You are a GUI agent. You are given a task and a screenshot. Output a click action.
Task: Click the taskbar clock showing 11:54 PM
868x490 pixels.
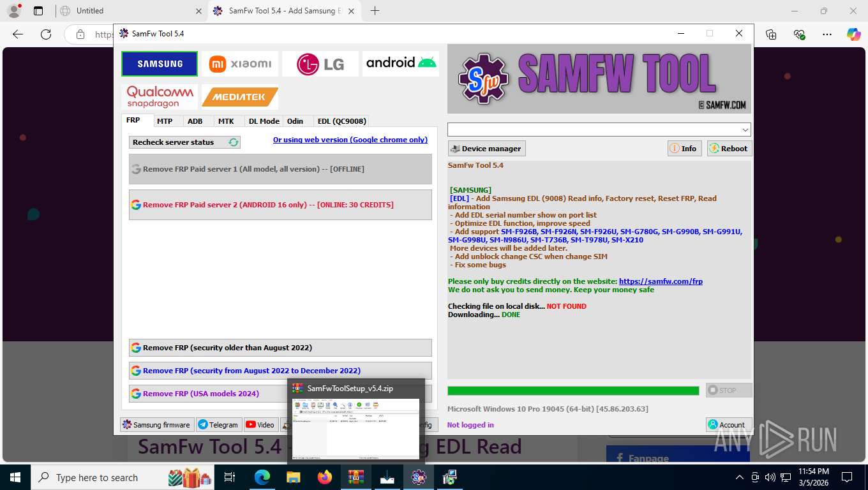pyautogui.click(x=813, y=477)
